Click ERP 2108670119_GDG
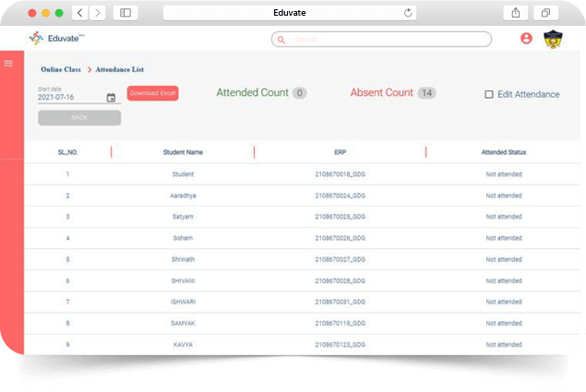The width and height of the screenshot is (586, 392). coord(341,323)
